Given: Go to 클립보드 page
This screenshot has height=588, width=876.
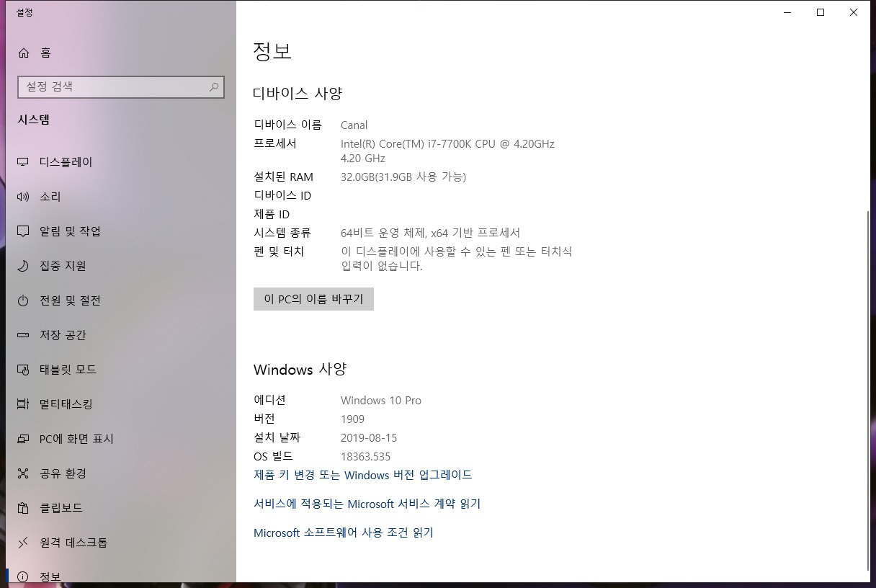Looking at the screenshot, I should point(121,508).
